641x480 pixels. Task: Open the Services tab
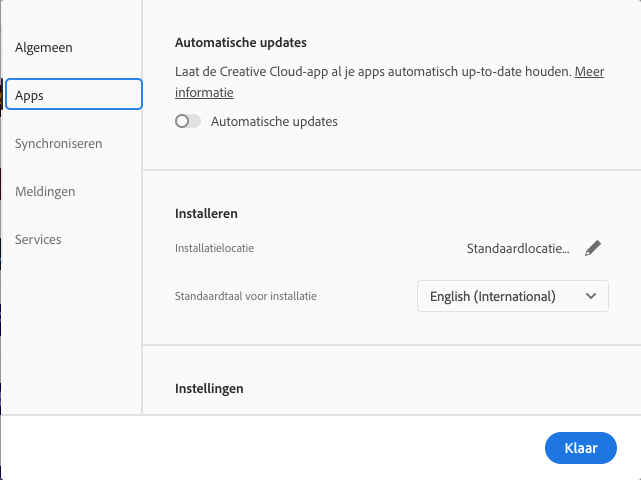(x=38, y=239)
